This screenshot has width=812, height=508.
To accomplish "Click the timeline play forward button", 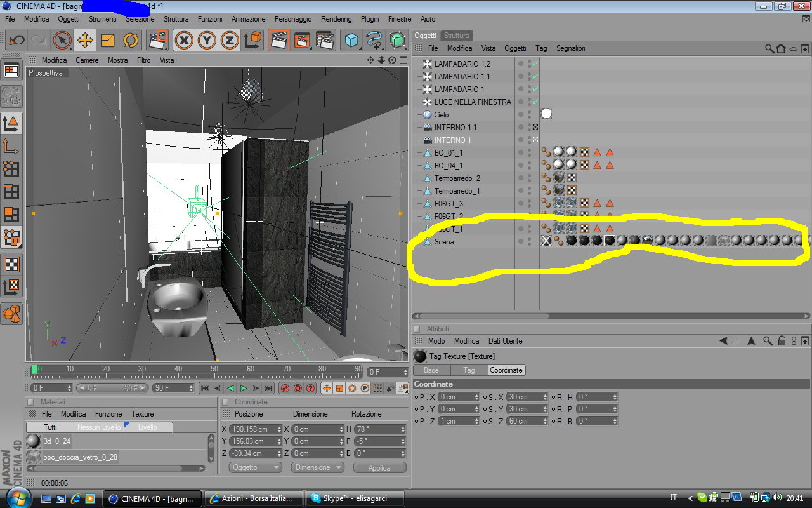I will click(x=243, y=388).
